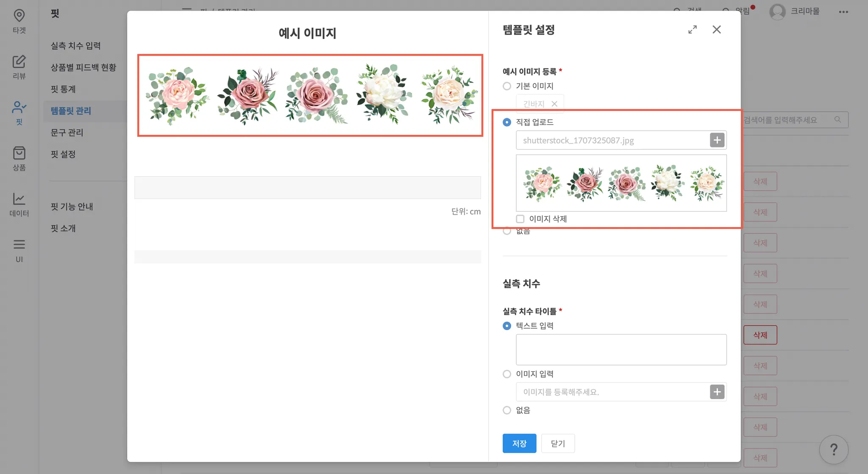Click plus icon in 이미지 입력 field
The width and height of the screenshot is (868, 474).
coord(717,392)
